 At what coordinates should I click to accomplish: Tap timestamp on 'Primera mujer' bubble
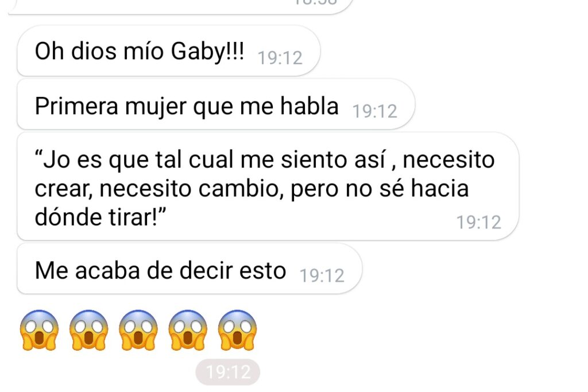click(374, 112)
